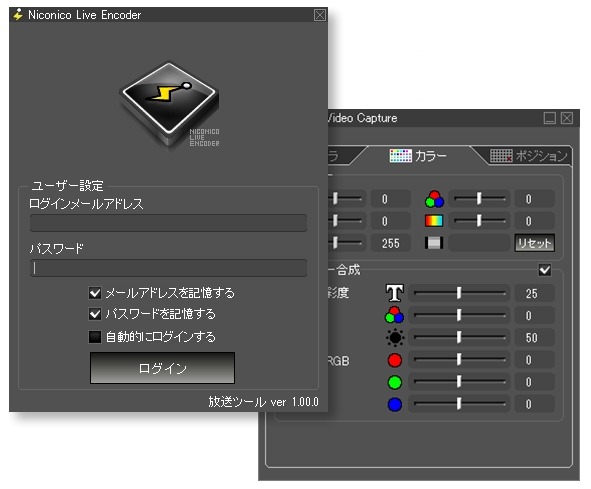The image size is (591, 489).
Task: Click the Niconico Live Encoder lightning title icon
Action: tap(18, 15)
